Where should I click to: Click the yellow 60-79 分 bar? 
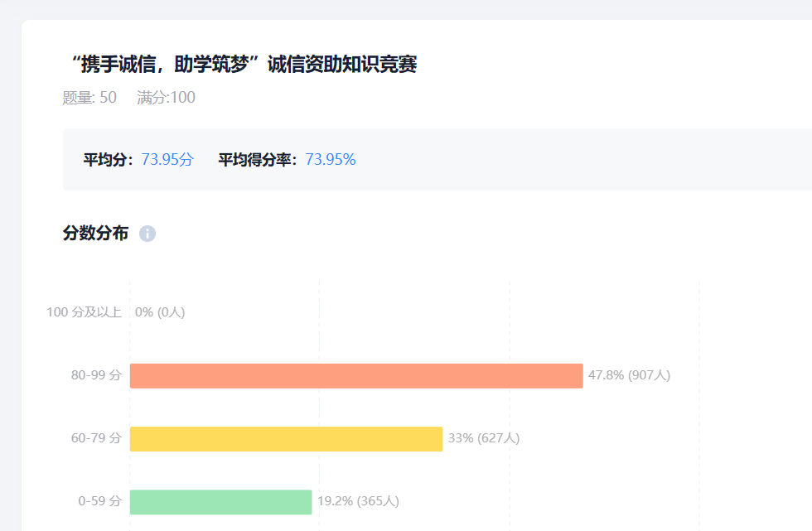286,438
